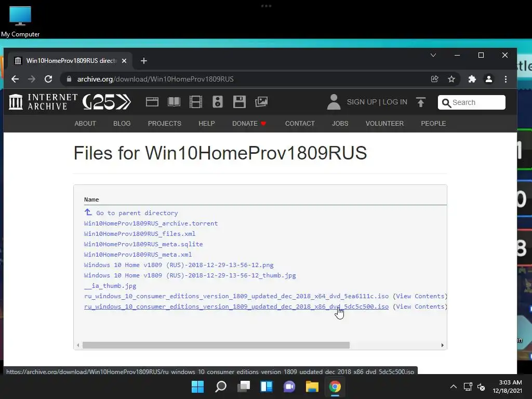The width and height of the screenshot is (532, 399).
Task: Bookmark this page with the star icon
Action: (x=451, y=79)
